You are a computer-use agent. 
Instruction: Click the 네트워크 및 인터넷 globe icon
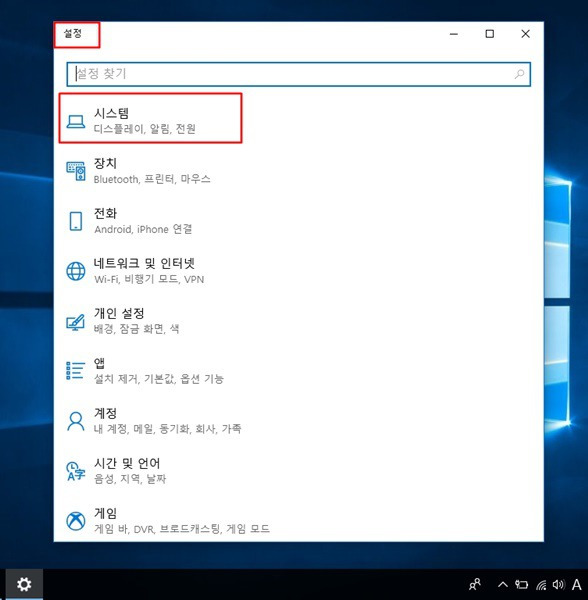click(76, 271)
